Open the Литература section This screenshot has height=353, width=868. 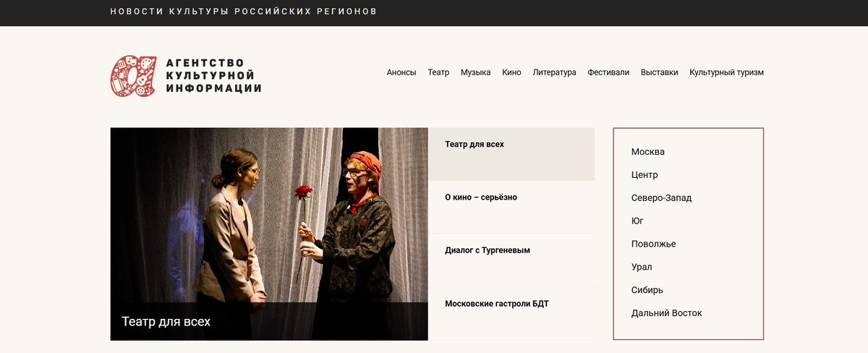pyautogui.click(x=554, y=72)
